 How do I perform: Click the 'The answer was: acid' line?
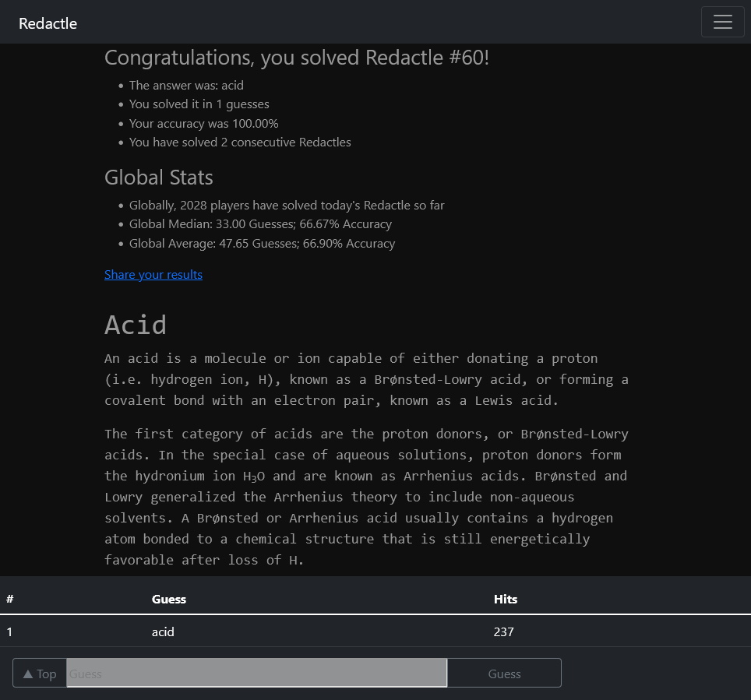[186, 86]
